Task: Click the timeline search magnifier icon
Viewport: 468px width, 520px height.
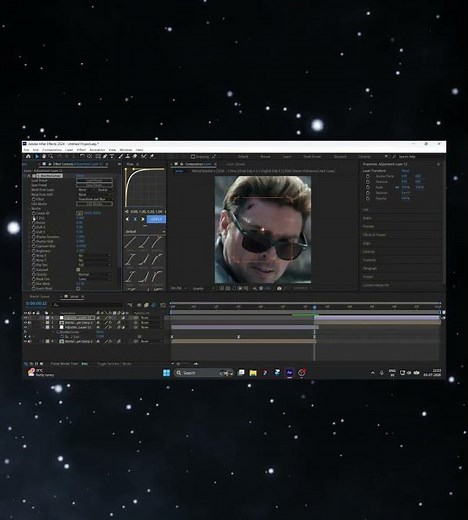Action: point(56,304)
